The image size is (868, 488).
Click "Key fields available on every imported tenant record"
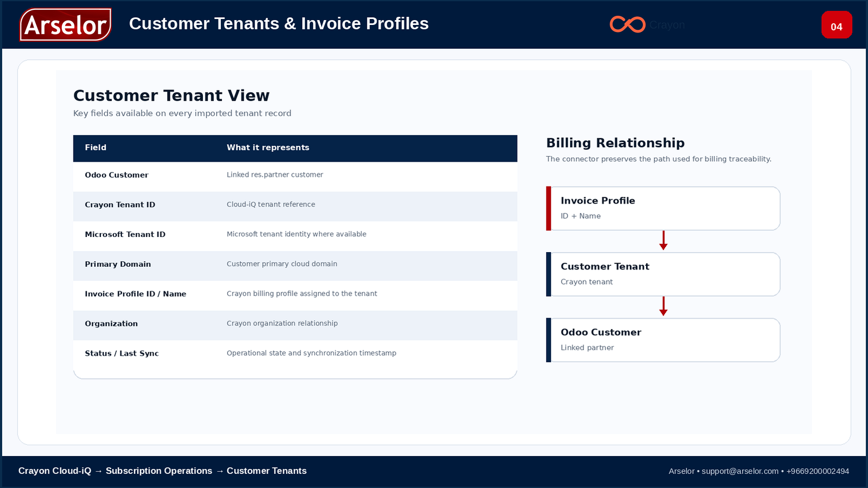[182, 113]
